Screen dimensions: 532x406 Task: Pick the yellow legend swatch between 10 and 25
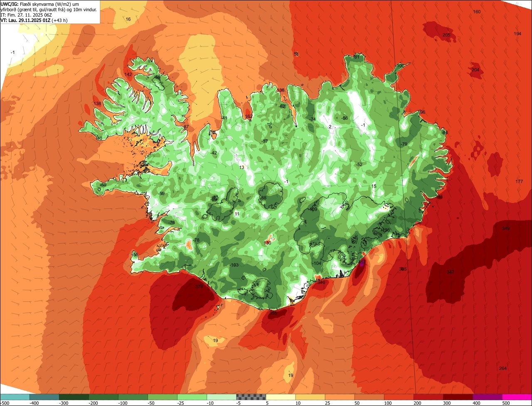(x=310, y=397)
